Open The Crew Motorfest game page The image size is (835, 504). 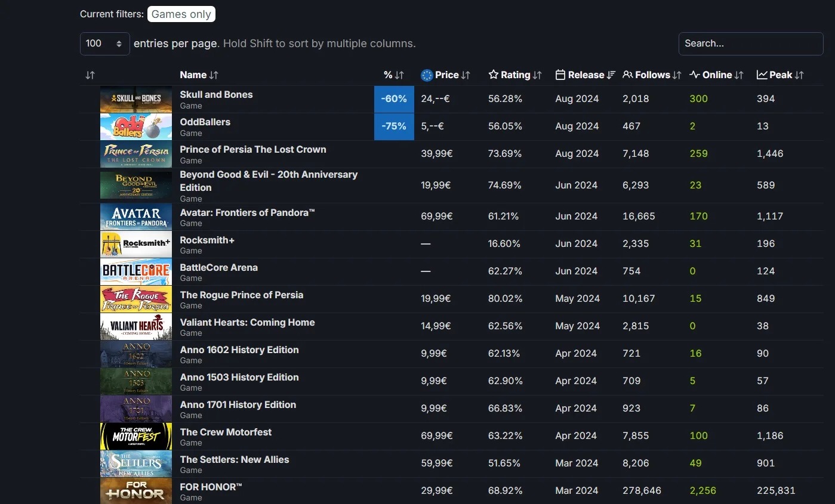pyautogui.click(x=226, y=432)
